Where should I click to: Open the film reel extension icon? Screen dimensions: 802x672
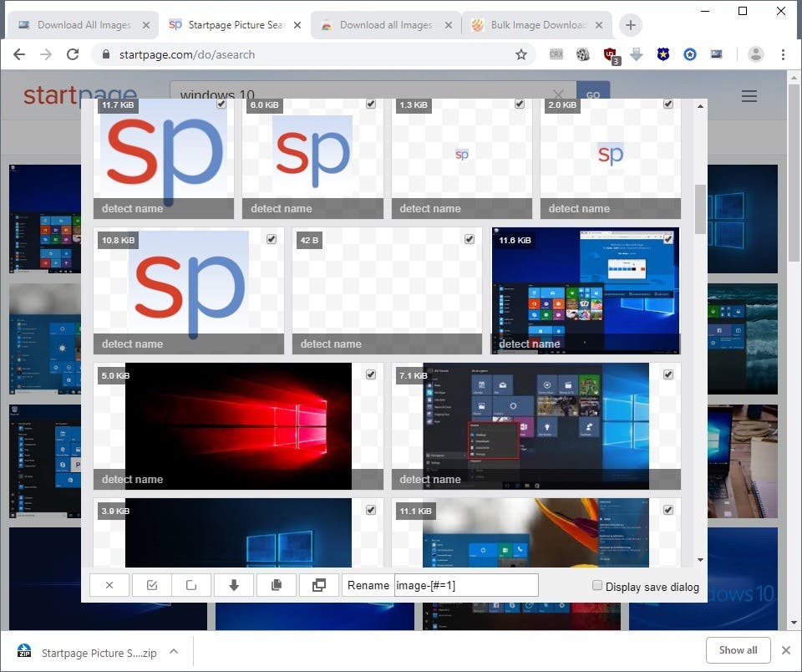(x=582, y=54)
